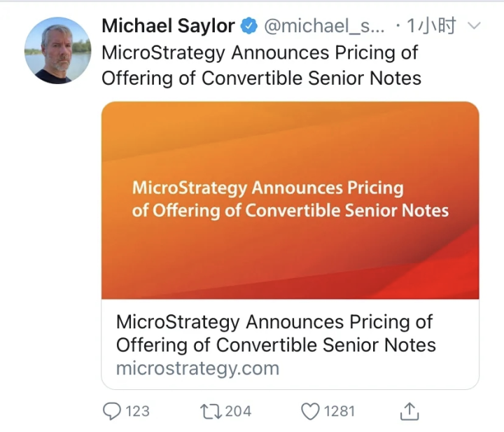Click white headline text inside orange banner
Screen dimensions: 504x432
click(289, 199)
